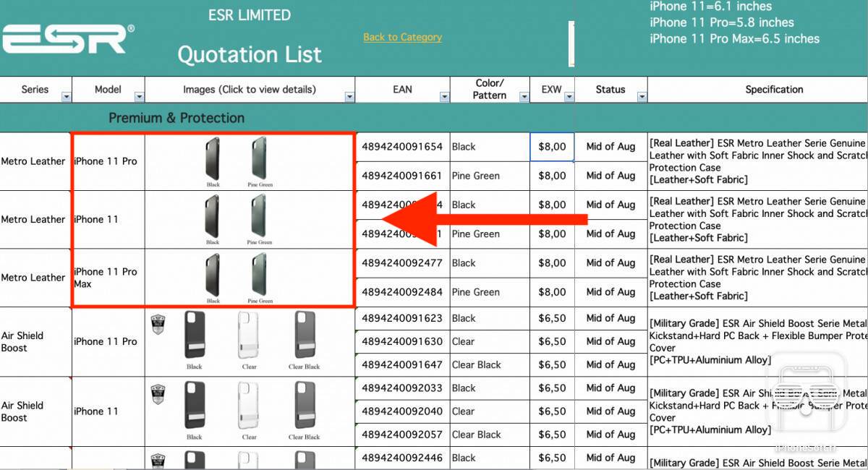Click the Military Grade badge in iPhone 11 row

158,394
